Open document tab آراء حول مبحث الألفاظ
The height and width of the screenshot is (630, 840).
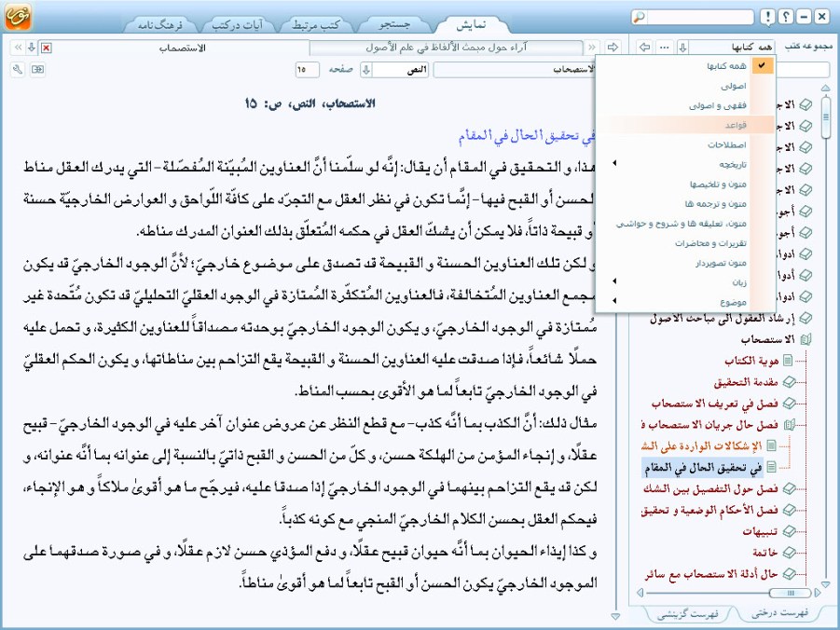coord(446,48)
